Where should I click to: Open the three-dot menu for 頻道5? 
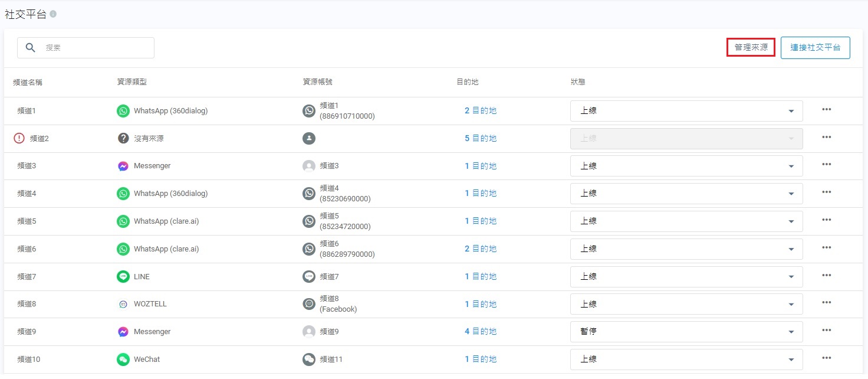826,220
